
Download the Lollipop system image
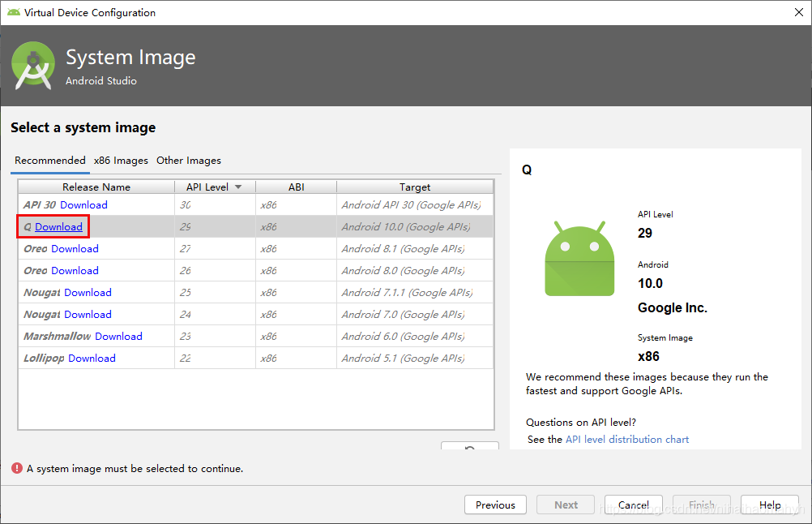(x=92, y=359)
